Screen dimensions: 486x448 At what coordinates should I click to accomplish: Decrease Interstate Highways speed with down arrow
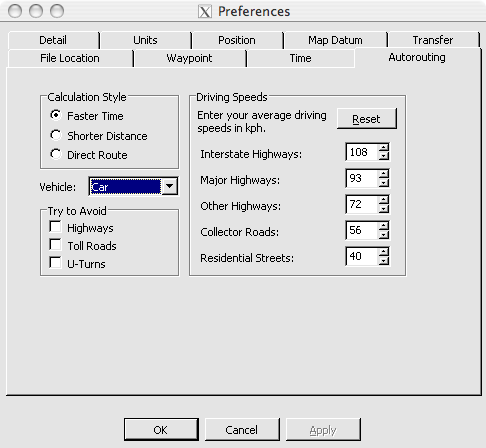[x=384, y=156]
